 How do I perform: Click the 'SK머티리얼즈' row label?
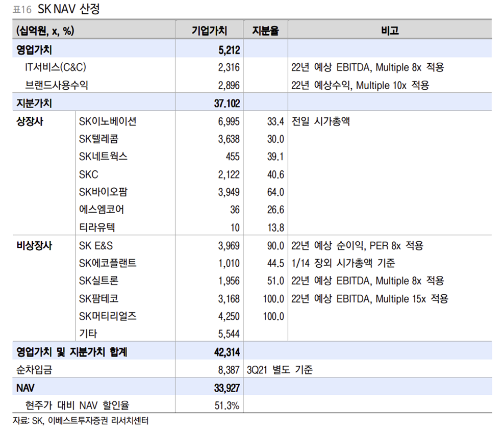pyautogui.click(x=108, y=316)
